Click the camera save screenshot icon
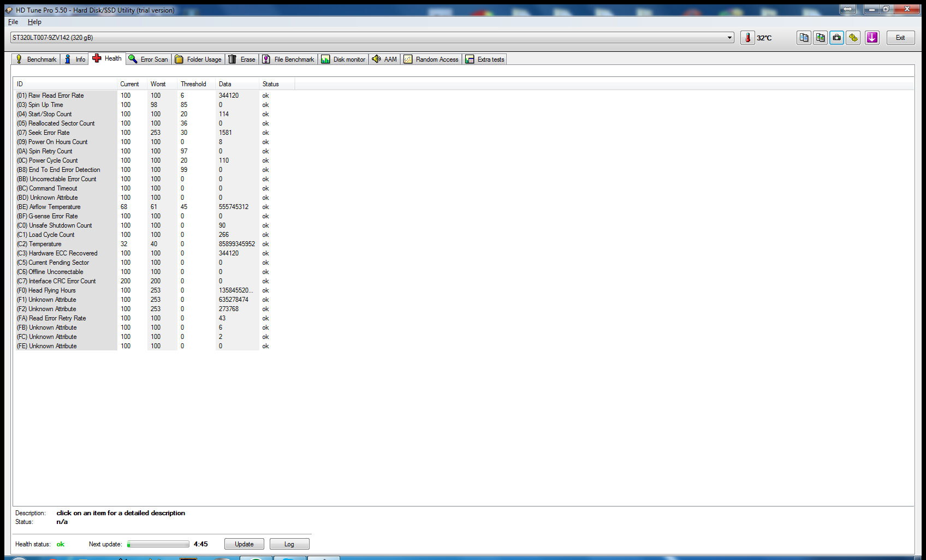Screen dimensions: 926x560 point(836,38)
